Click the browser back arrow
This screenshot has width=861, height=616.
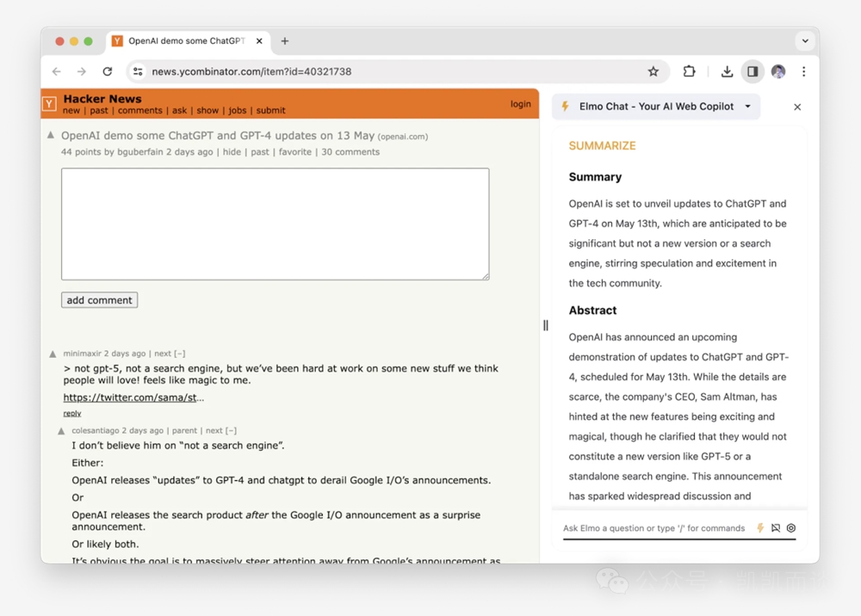pyautogui.click(x=56, y=71)
